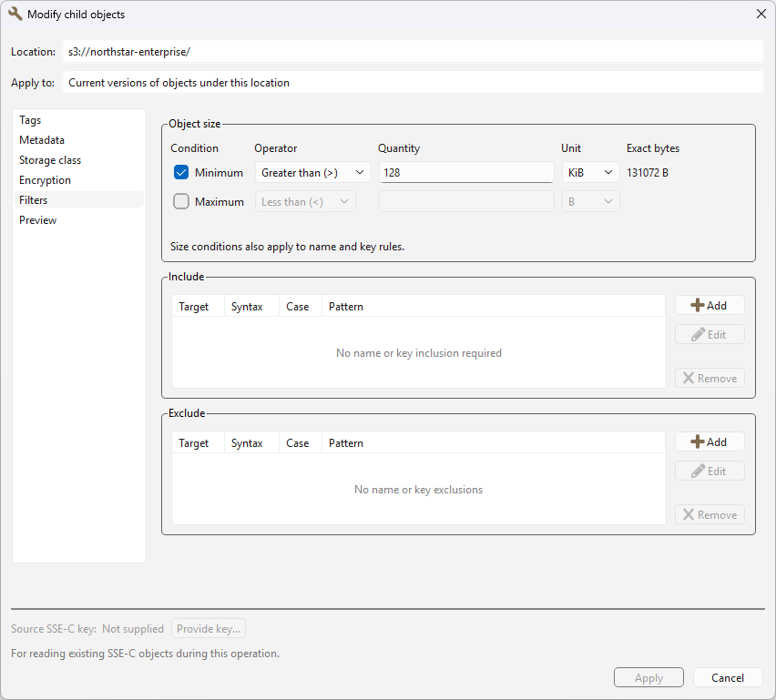Screen dimensions: 776x700
Task: Switch to the Metadata section
Action: 78,140
